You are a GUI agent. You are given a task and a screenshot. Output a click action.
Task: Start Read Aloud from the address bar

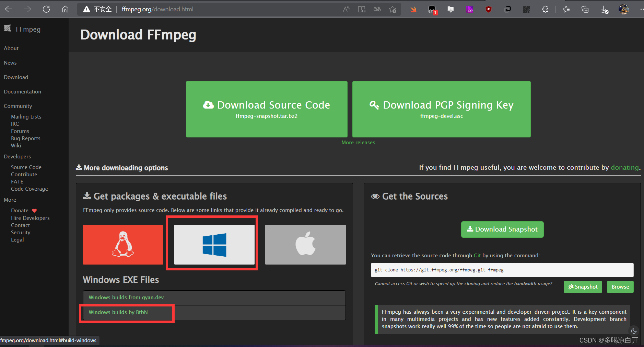[x=346, y=9]
